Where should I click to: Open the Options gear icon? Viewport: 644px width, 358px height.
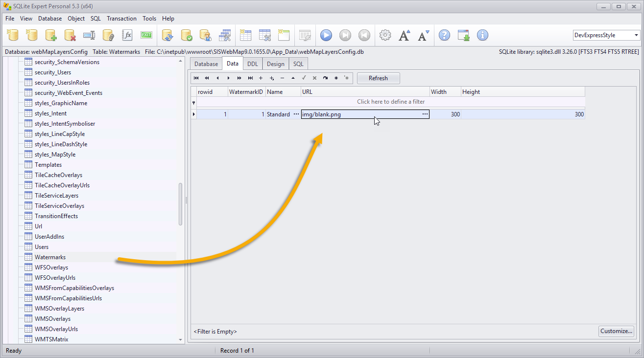(x=385, y=35)
